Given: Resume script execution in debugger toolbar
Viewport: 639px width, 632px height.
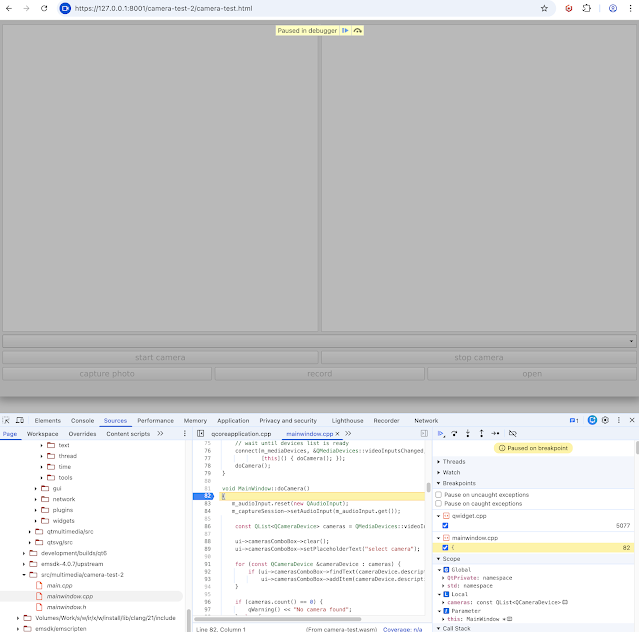Looking at the screenshot, I should [441, 434].
